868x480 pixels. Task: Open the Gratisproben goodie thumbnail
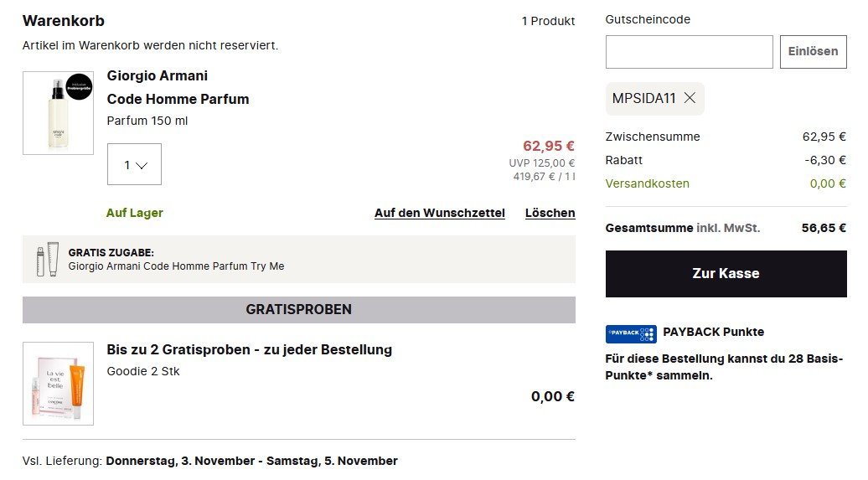coord(58,383)
